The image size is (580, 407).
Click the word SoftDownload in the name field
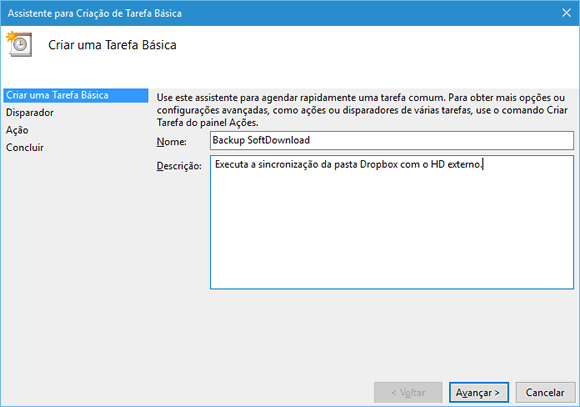click(279, 140)
